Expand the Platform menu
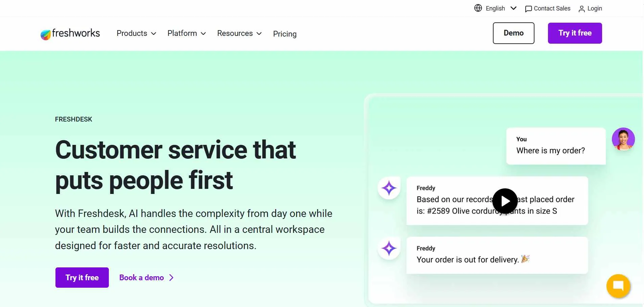 [186, 34]
